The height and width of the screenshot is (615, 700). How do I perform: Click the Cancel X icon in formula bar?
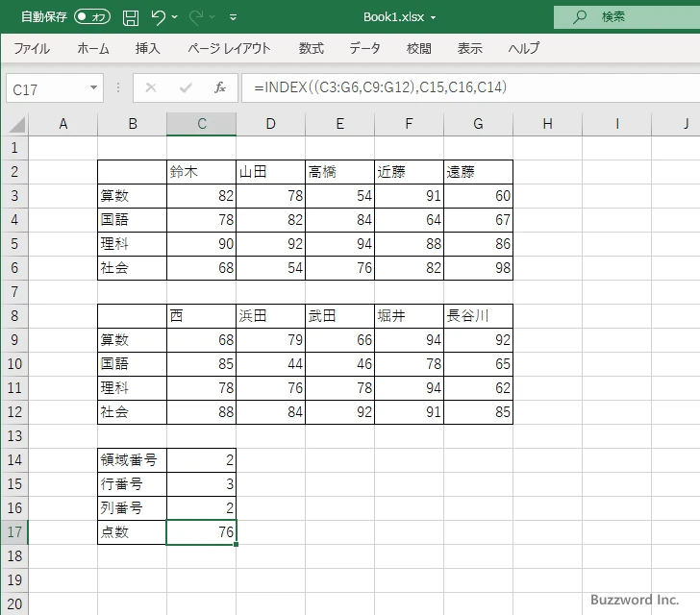[151, 88]
